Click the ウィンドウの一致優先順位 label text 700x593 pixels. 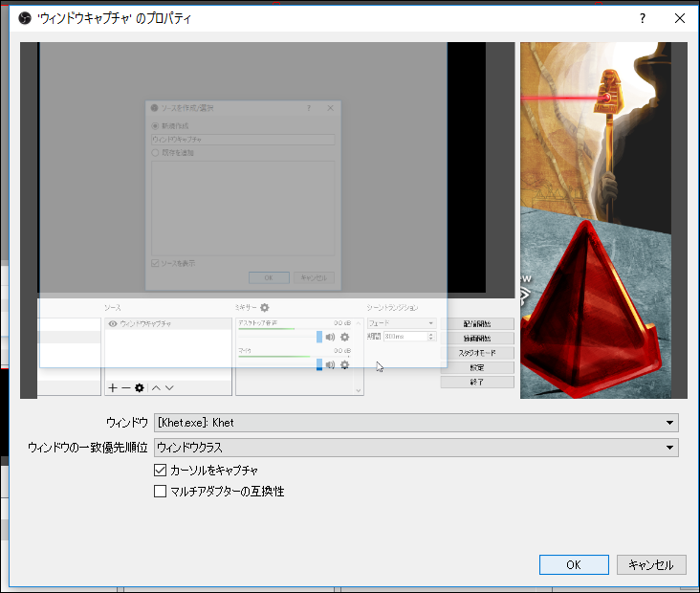pos(88,448)
